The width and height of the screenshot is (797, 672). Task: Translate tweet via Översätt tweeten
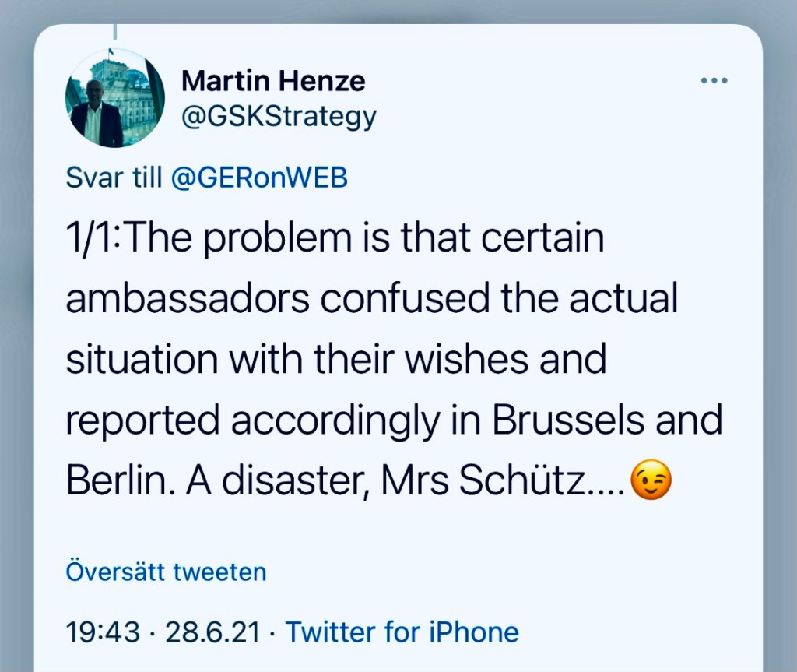click(166, 572)
